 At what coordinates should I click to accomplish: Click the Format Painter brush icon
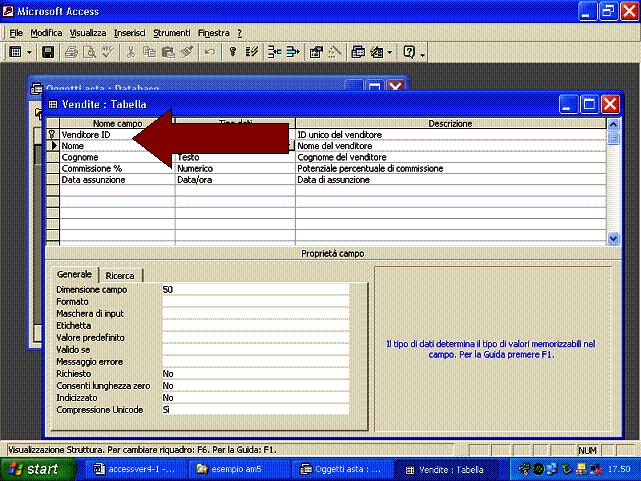pyautogui.click(x=187, y=52)
